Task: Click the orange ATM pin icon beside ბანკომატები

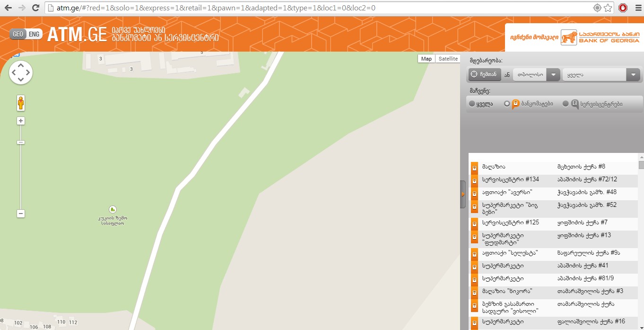Action: pos(516,104)
